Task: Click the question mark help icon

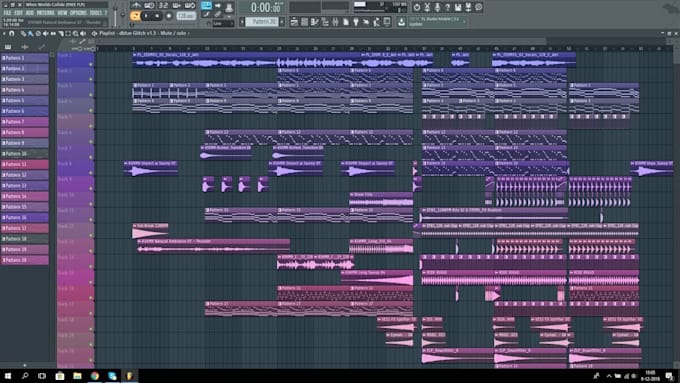Action: [448, 7]
